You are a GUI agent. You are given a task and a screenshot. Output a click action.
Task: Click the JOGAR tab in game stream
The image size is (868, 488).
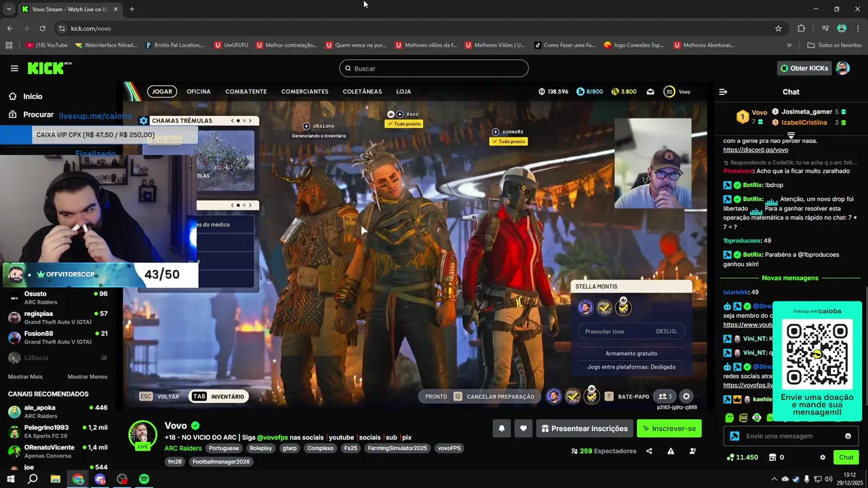(x=162, y=91)
